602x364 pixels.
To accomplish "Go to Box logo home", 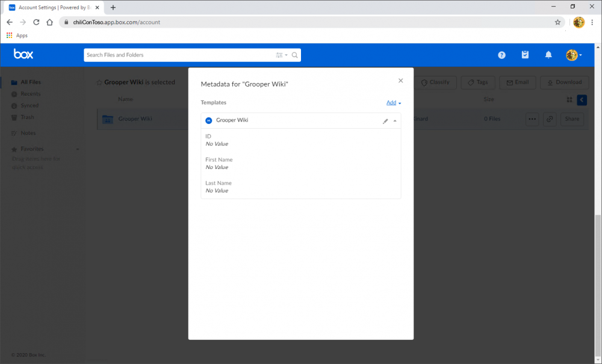I will pyautogui.click(x=23, y=54).
